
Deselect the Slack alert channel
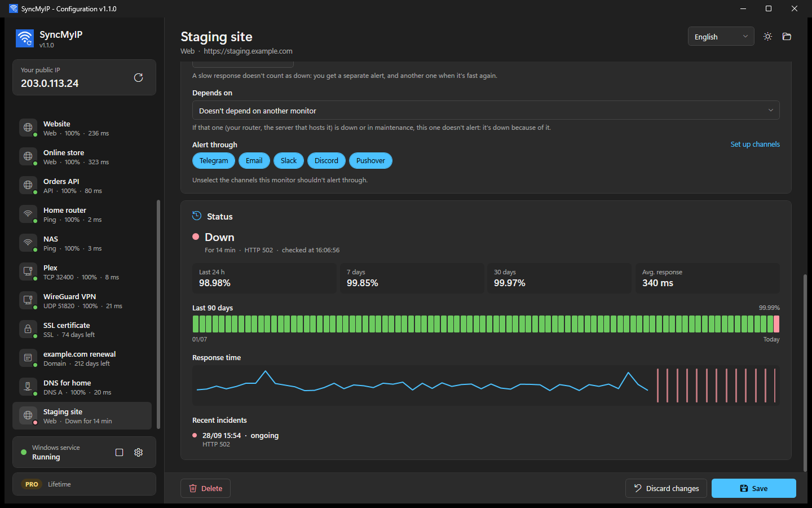[x=289, y=161]
